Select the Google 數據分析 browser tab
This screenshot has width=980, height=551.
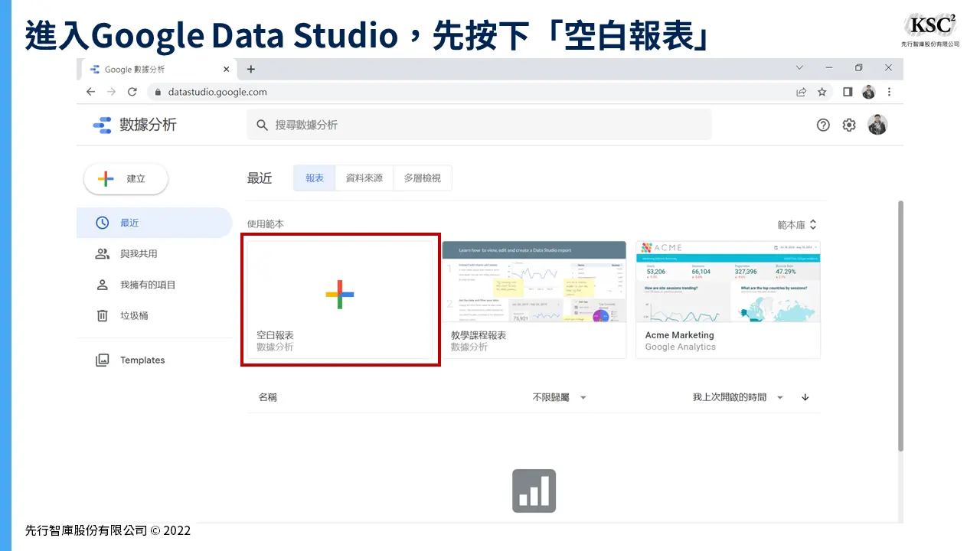click(158, 69)
